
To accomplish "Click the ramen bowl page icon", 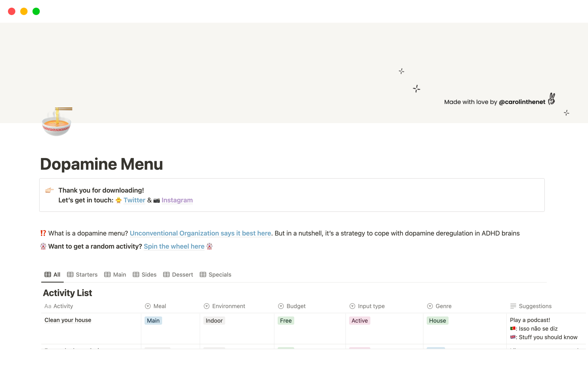I will click(57, 122).
